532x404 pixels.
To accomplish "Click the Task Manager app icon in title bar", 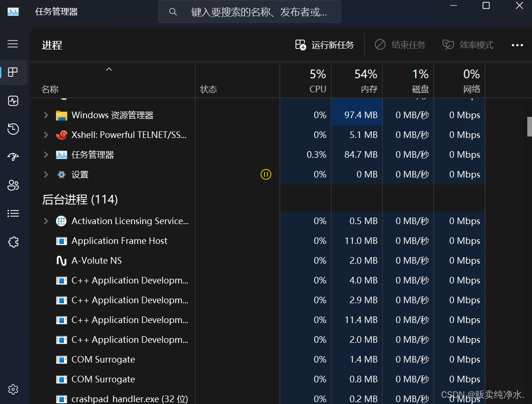I will pyautogui.click(x=13, y=12).
